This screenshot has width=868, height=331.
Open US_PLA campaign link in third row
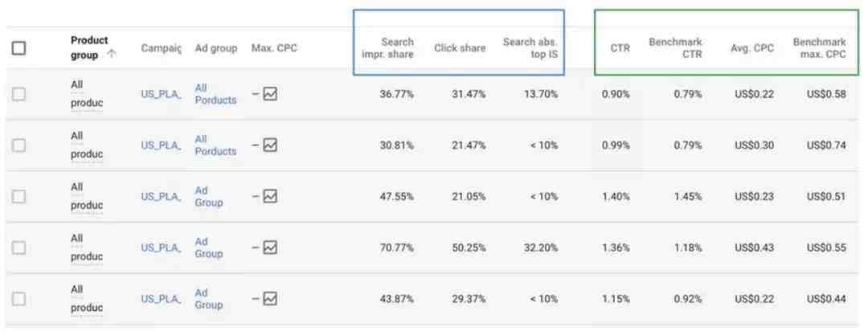161,197
